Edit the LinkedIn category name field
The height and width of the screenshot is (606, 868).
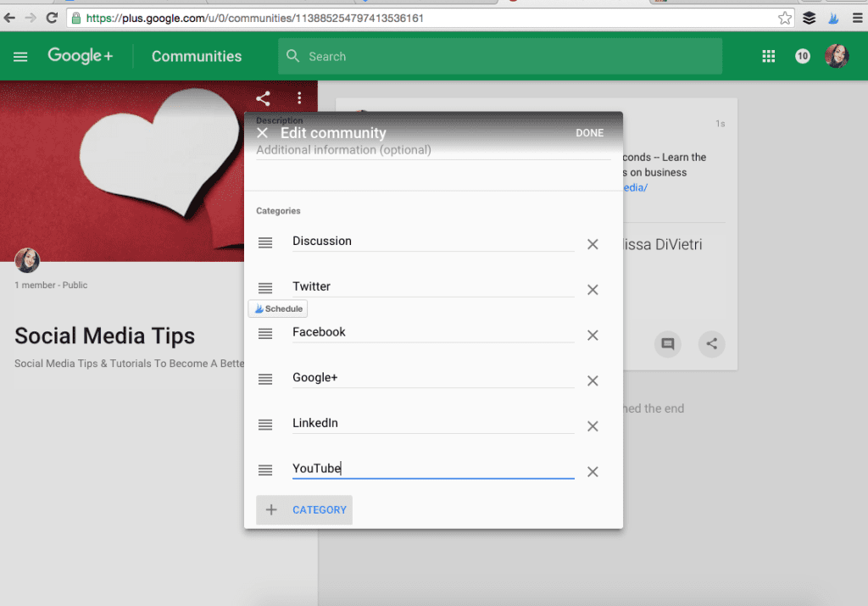coord(432,423)
